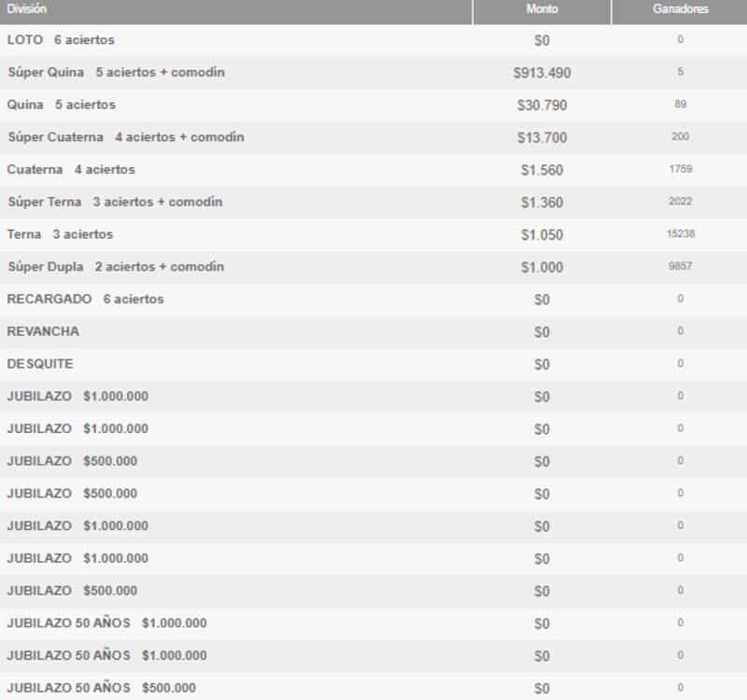Click the JUBILAZO 50 AÑOS $1.000.000 label

(x=103, y=623)
